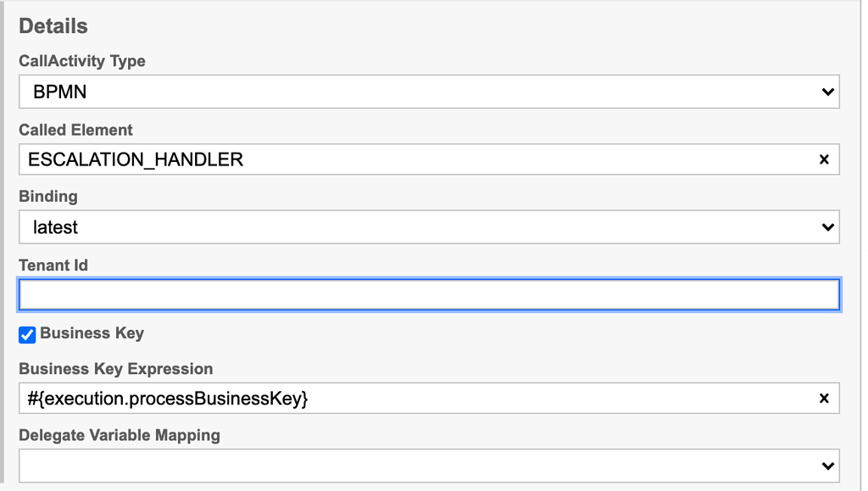Uncheck the Business Key checkbox

[x=27, y=334]
